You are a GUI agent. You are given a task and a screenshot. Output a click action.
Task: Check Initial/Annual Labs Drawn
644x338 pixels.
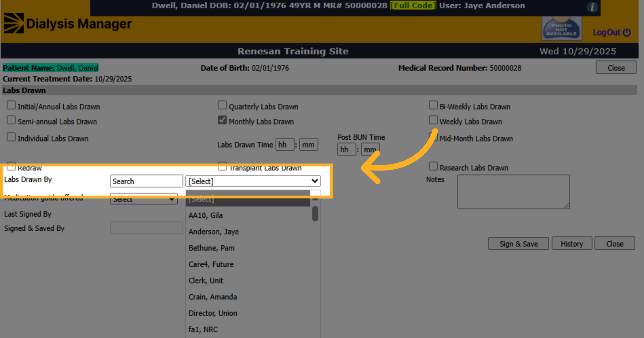coord(11,105)
